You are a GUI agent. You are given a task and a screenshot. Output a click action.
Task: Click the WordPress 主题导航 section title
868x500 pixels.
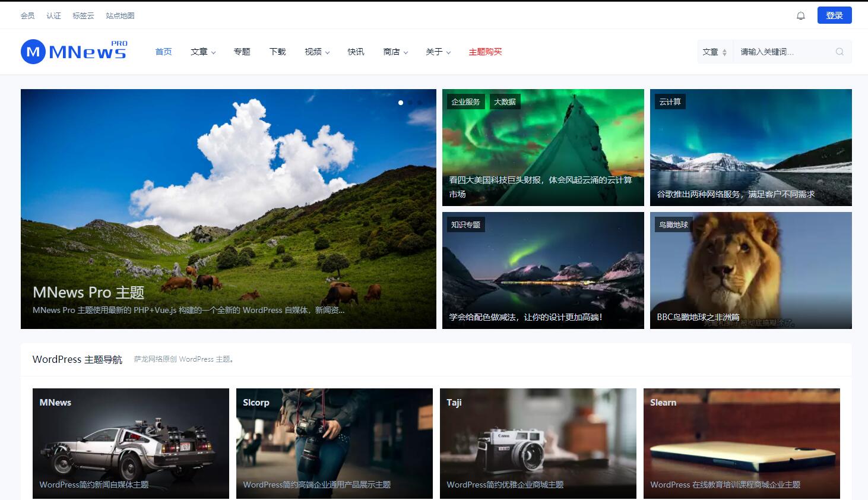pos(77,359)
